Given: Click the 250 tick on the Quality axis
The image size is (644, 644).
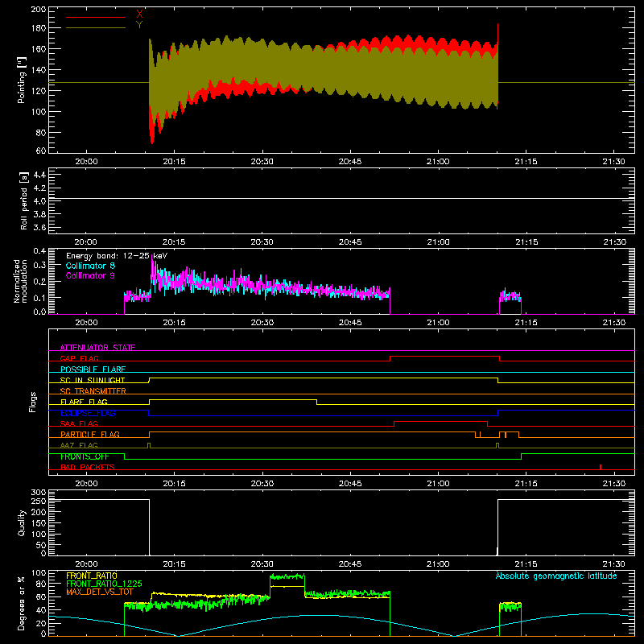Looking at the screenshot, I should click(x=39, y=501).
